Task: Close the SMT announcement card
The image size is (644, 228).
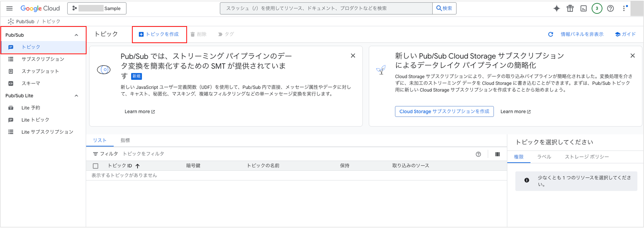Action: (x=353, y=56)
